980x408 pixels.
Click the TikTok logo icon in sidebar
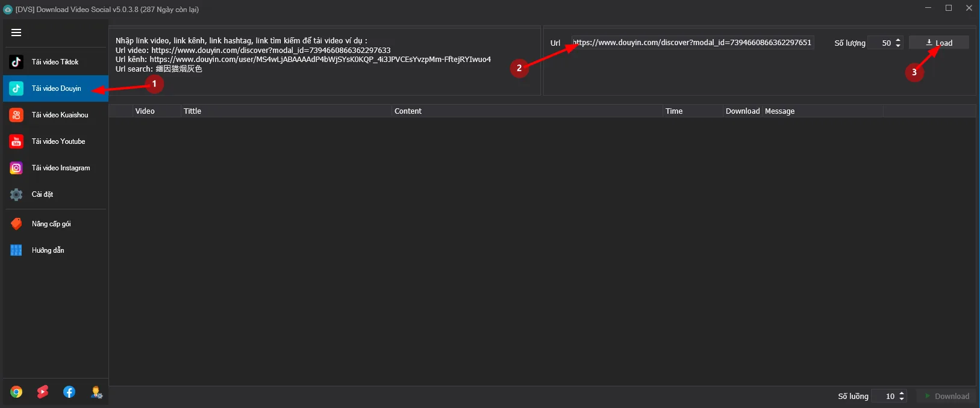point(16,62)
